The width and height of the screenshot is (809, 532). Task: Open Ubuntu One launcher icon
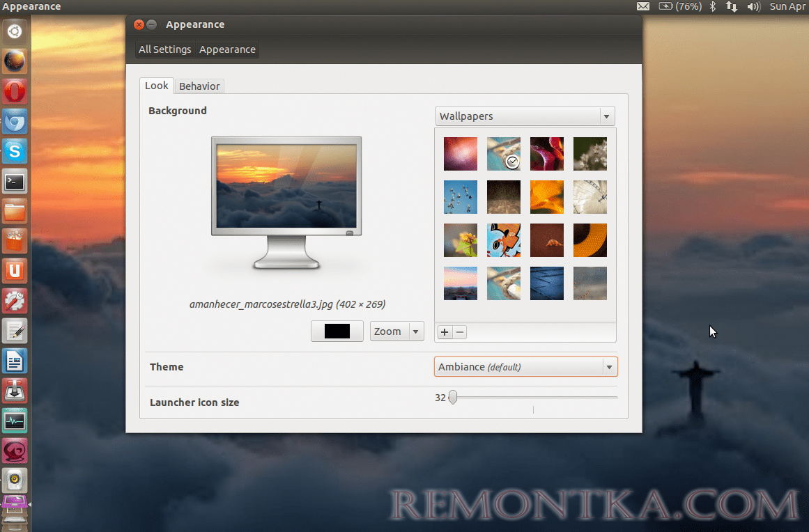click(x=15, y=271)
